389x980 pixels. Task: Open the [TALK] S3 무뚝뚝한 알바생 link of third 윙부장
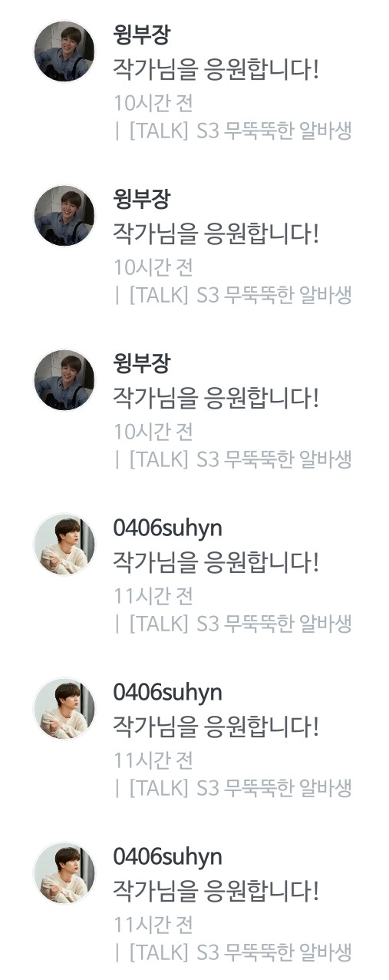tap(240, 459)
